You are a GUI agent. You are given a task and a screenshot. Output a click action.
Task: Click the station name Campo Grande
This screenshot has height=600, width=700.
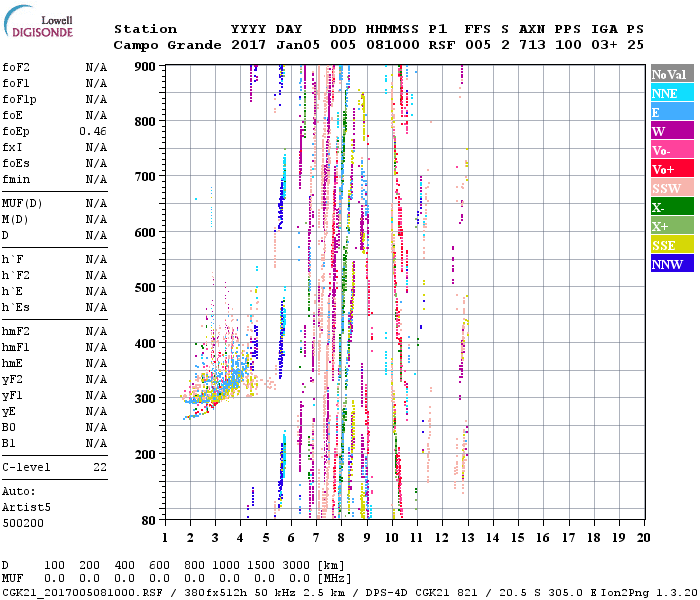(167, 45)
